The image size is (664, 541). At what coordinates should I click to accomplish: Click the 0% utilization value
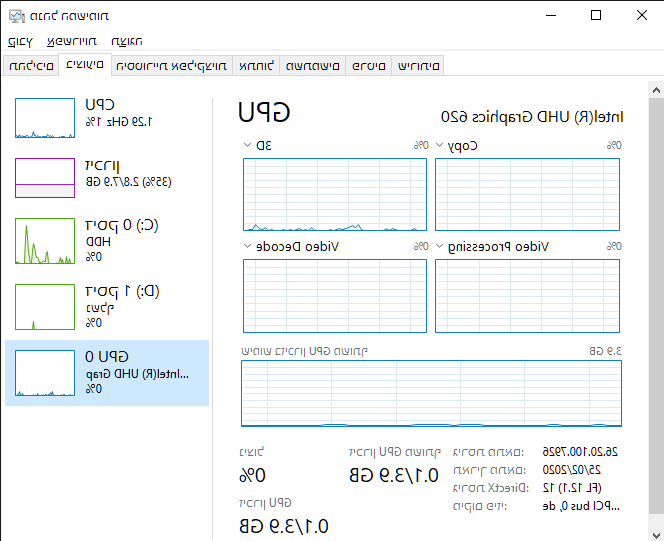tap(252, 475)
